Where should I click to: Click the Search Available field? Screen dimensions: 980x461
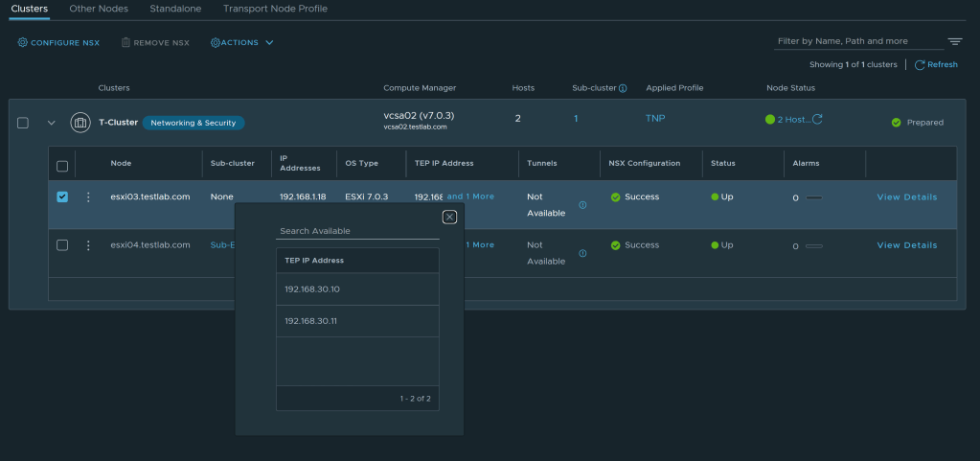point(357,231)
